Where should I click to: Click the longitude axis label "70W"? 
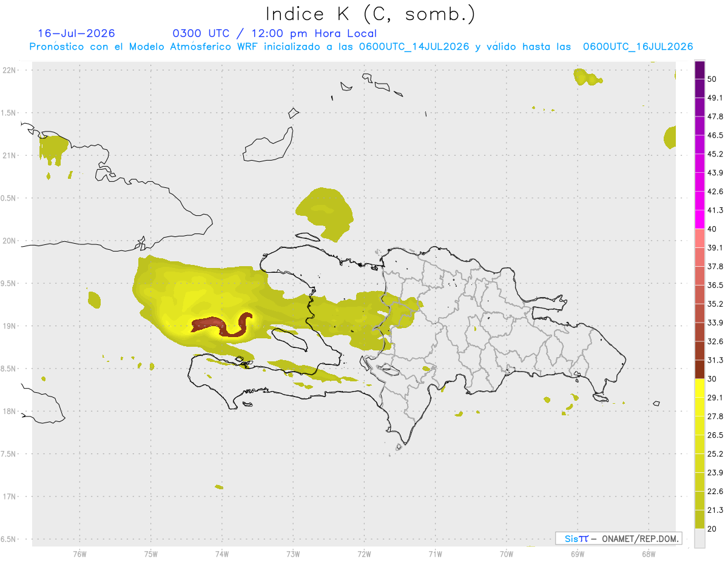tap(506, 554)
